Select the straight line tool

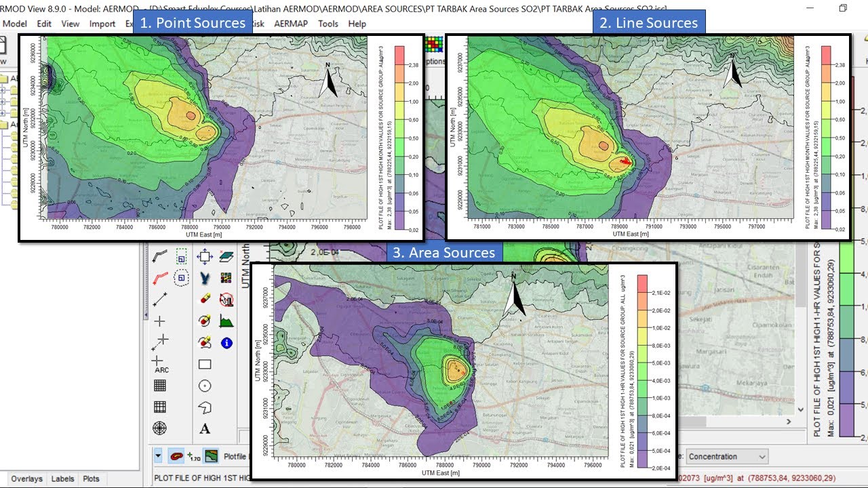(x=159, y=299)
